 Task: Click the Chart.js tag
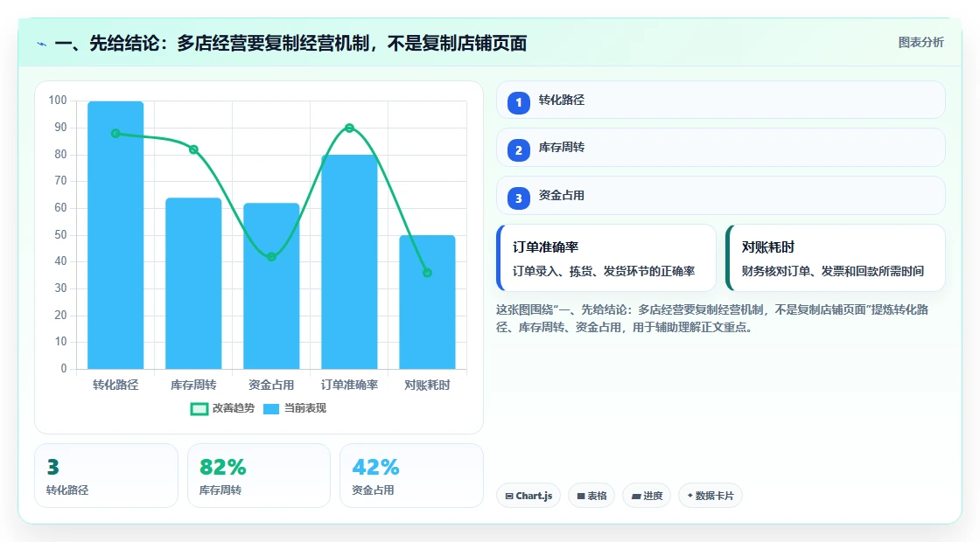(x=528, y=496)
